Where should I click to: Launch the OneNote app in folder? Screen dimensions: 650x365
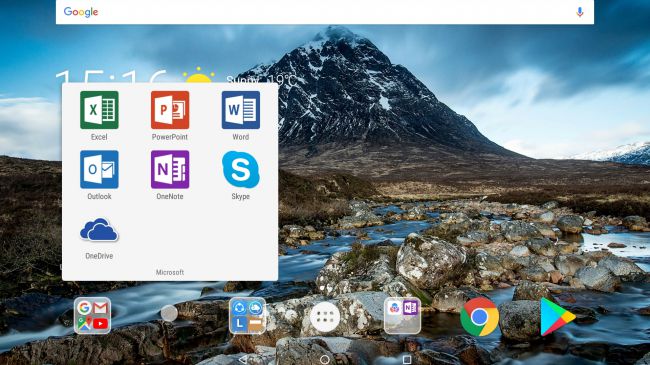(170, 169)
